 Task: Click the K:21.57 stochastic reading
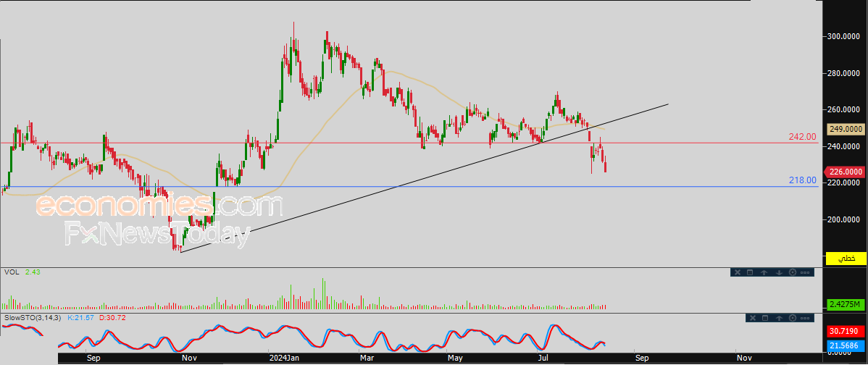pos(80,318)
